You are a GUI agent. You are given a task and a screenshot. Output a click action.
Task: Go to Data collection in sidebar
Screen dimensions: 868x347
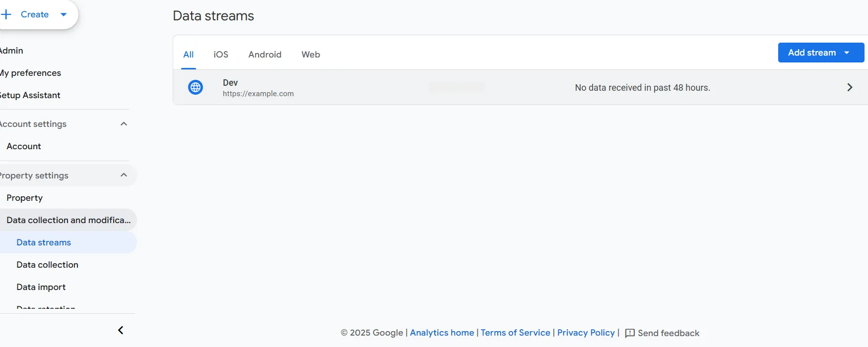[x=47, y=265]
